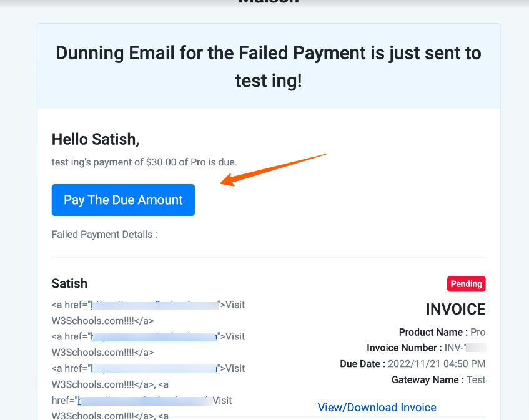Click the Failed Payment Details label
Screen dimensions: 529x420
click(x=104, y=234)
